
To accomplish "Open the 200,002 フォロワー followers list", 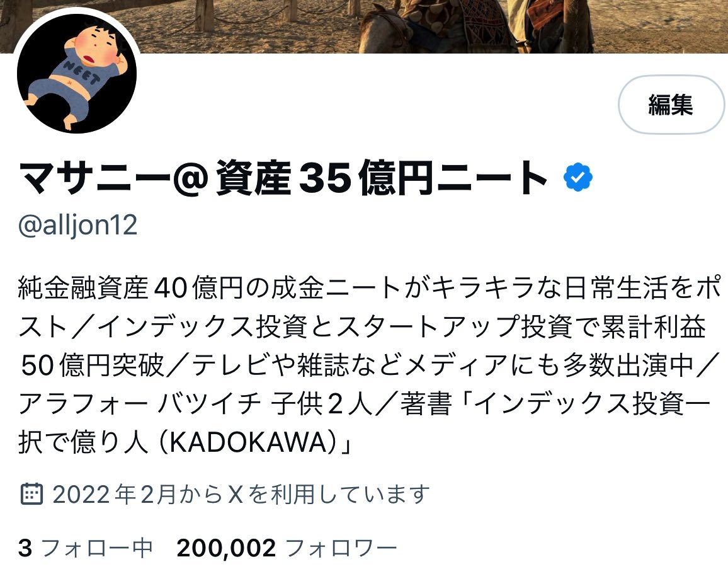I will pyautogui.click(x=287, y=548).
